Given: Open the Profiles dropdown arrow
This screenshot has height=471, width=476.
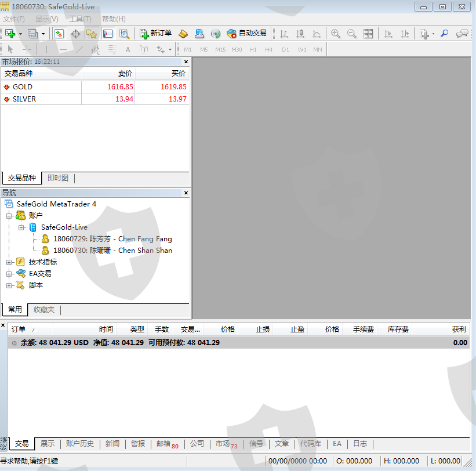Looking at the screenshot, I should 43,34.
